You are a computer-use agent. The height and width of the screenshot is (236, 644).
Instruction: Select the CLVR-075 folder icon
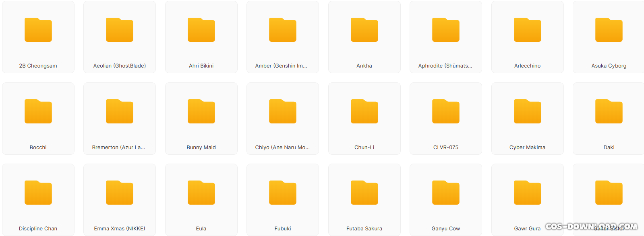pyautogui.click(x=446, y=111)
